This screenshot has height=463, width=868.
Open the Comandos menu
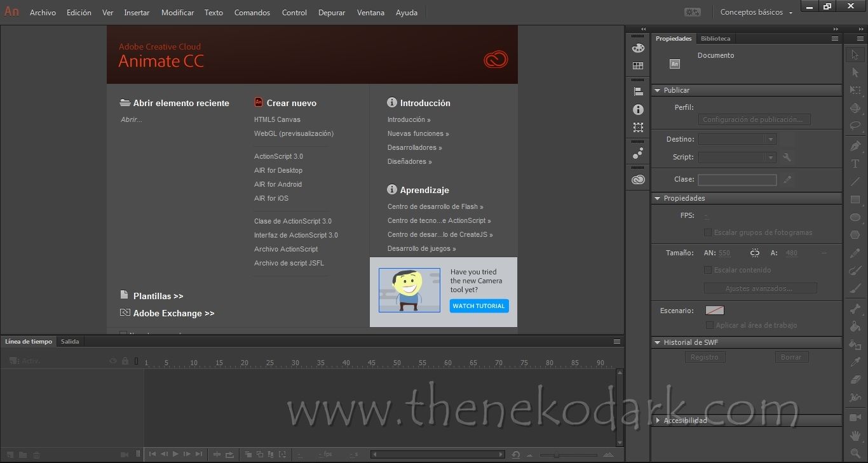(252, 13)
